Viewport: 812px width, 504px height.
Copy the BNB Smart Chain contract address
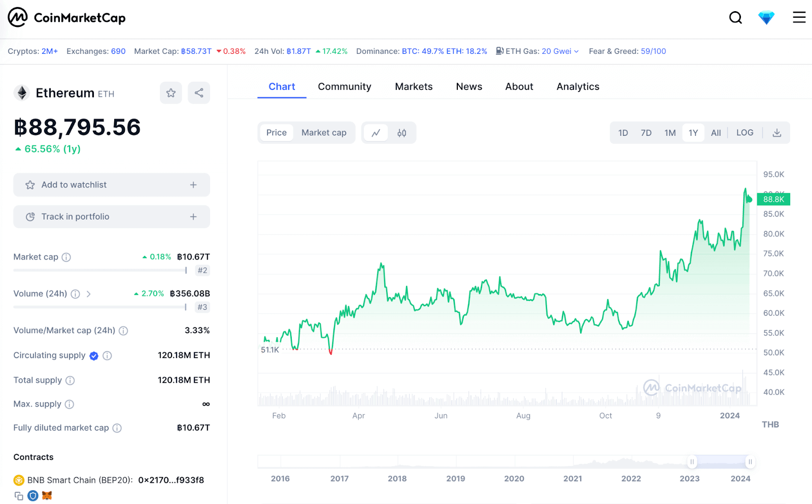(x=19, y=496)
